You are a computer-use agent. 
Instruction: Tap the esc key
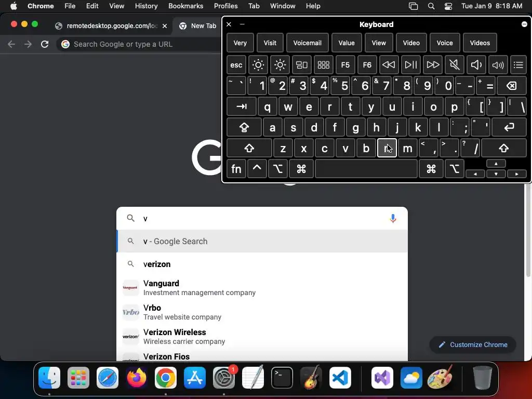click(236, 65)
